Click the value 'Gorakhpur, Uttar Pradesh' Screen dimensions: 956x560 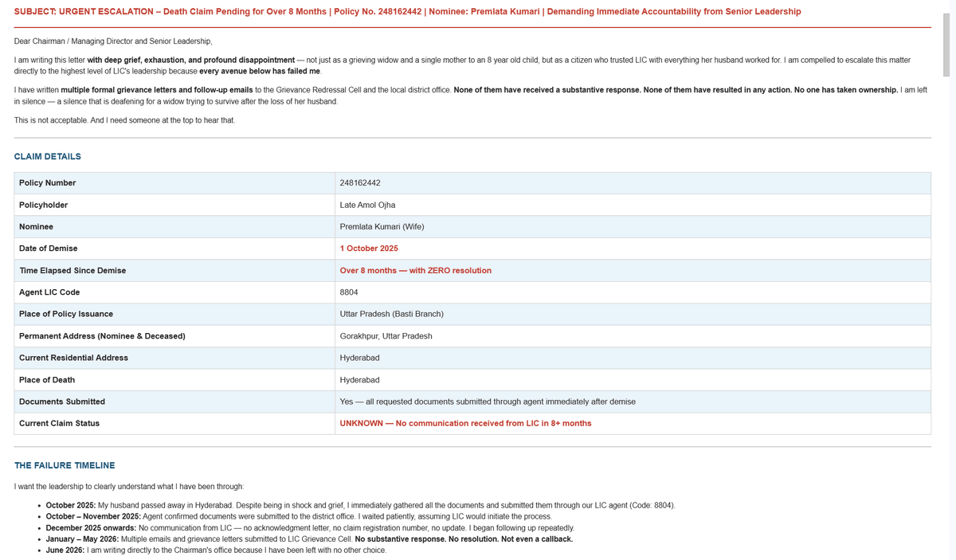point(386,336)
